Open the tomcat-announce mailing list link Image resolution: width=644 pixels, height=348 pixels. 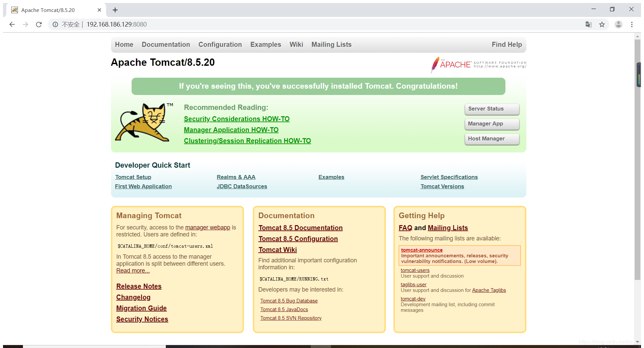(x=422, y=250)
